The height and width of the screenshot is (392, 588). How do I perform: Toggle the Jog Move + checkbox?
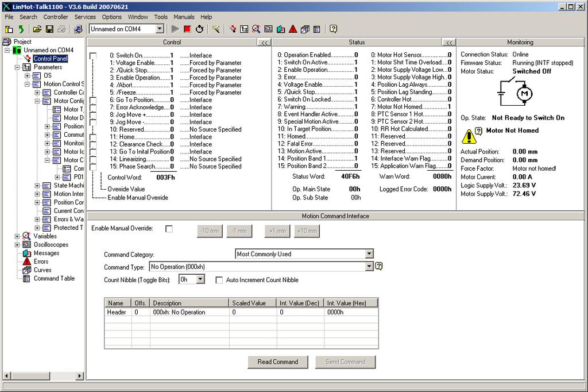[x=93, y=115]
